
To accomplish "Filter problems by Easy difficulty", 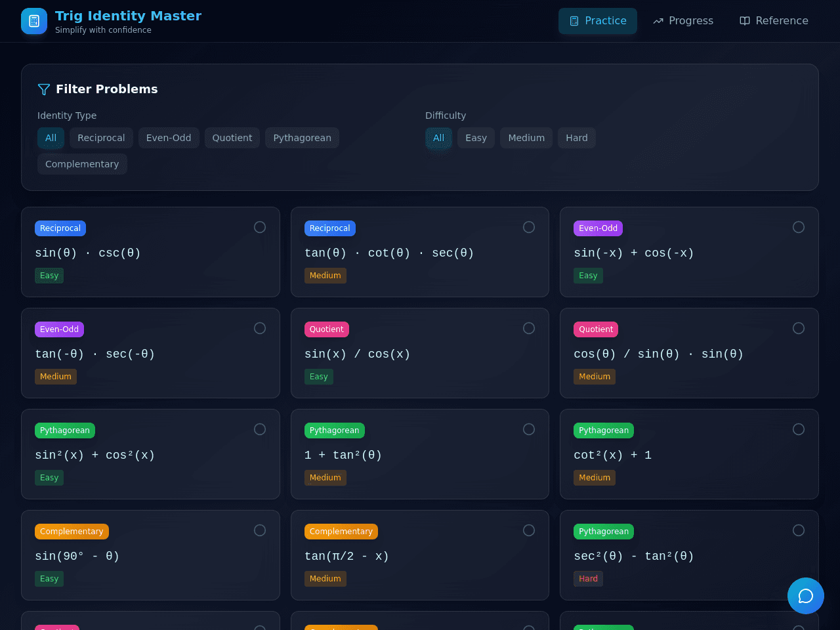I will click(x=476, y=138).
